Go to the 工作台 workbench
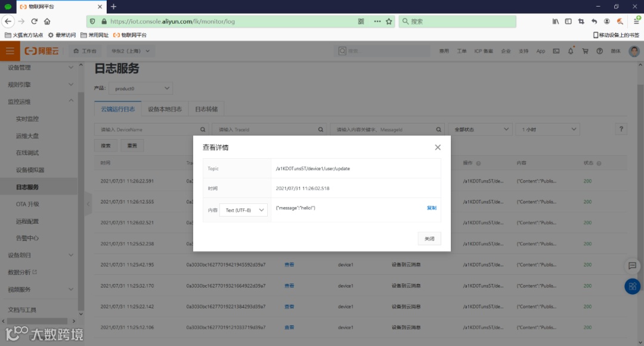This screenshot has height=346, width=644. coord(85,51)
